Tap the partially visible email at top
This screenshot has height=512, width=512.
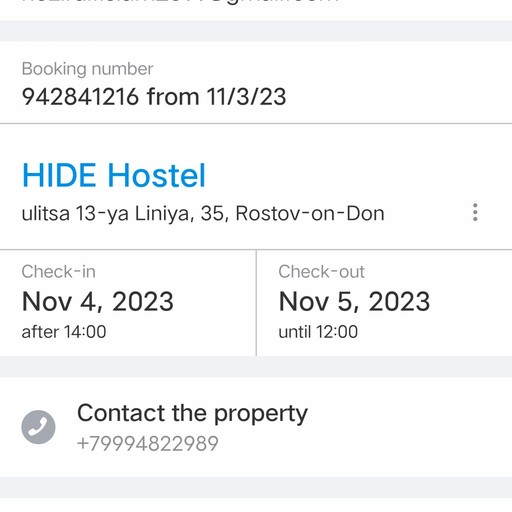coord(180,2)
